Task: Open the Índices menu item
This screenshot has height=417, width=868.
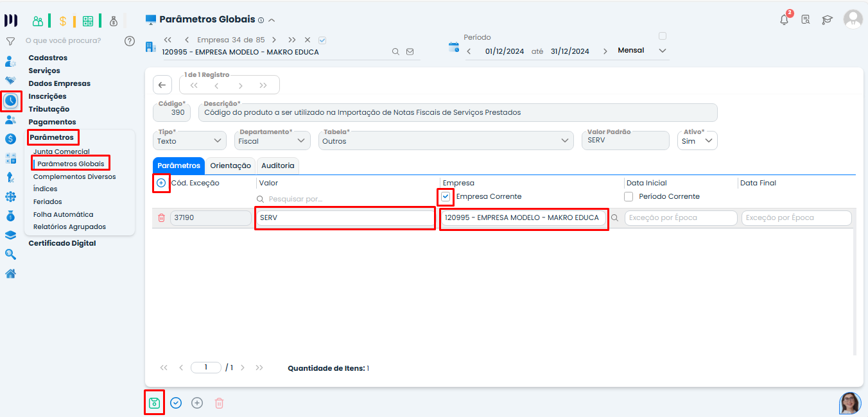Action: point(46,189)
